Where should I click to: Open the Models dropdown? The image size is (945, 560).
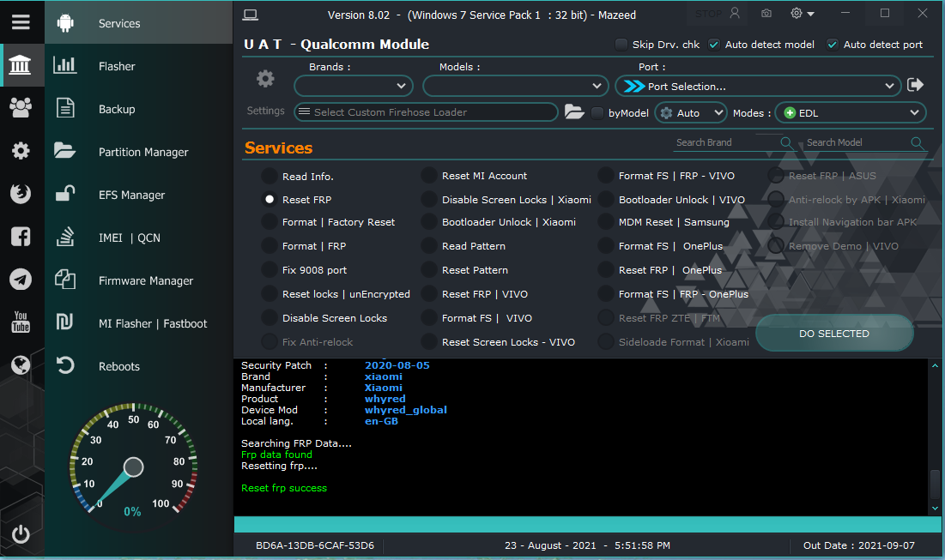point(515,86)
